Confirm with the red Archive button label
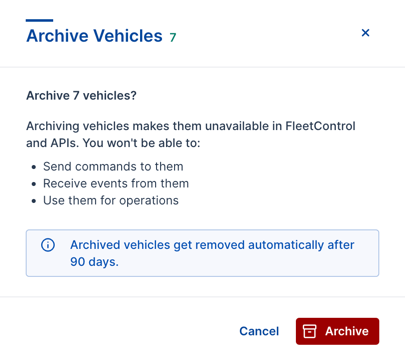The height and width of the screenshot is (364, 405). coord(347,331)
